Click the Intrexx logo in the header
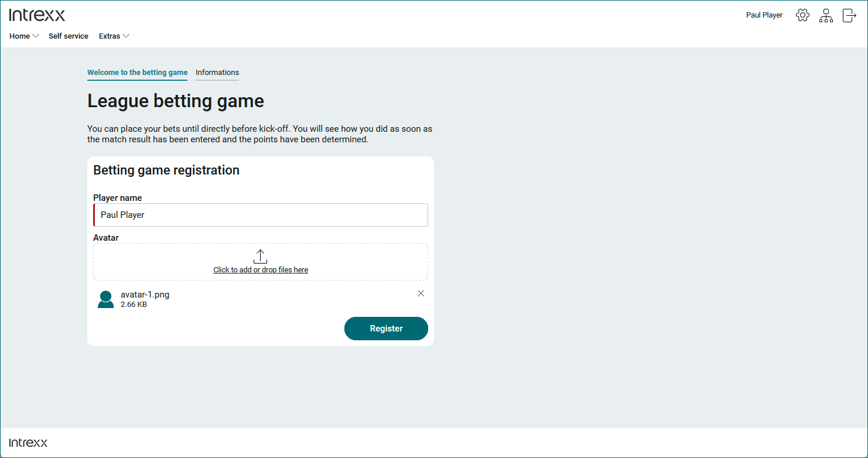 coord(37,15)
